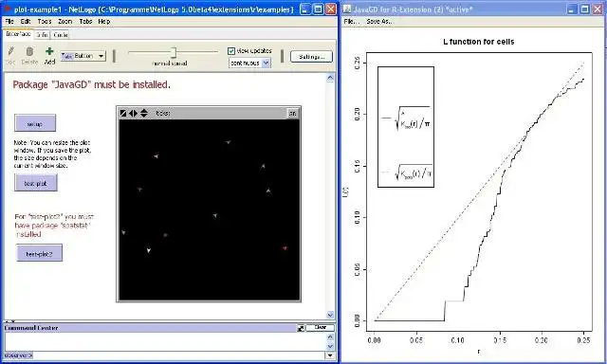Maximize the JavaGD window
This screenshot has width=607, height=364.
pyautogui.click(x=584, y=9)
